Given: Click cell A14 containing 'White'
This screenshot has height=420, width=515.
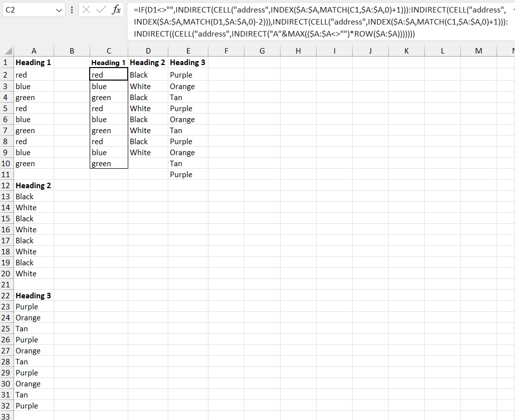Looking at the screenshot, I should (34, 207).
